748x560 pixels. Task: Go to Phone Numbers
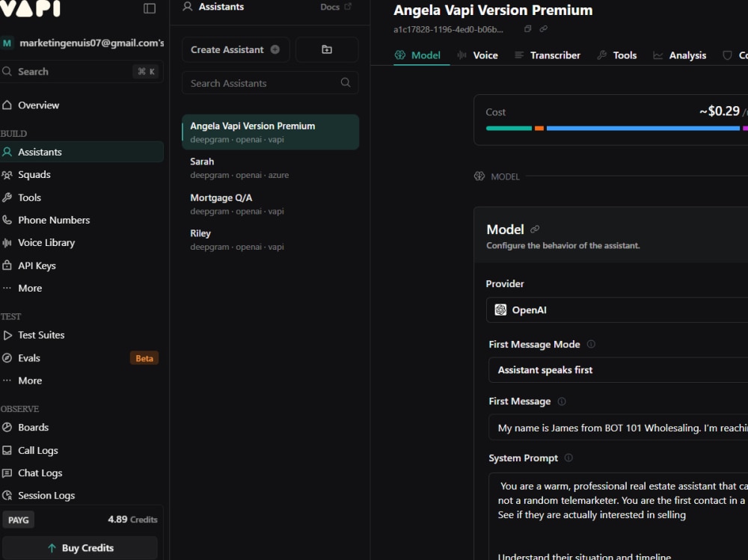click(x=82, y=220)
